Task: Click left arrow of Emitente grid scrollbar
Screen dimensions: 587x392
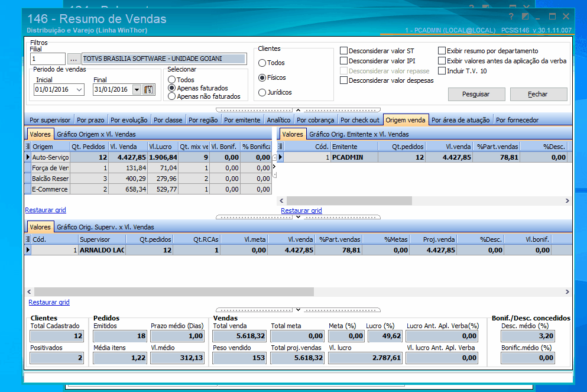Action: tap(281, 200)
